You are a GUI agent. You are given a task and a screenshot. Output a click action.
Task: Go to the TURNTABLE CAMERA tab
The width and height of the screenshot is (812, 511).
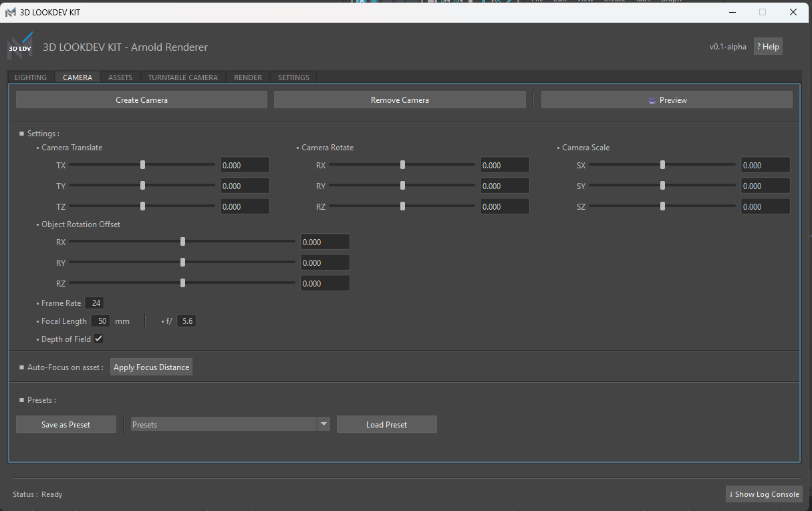pos(183,77)
